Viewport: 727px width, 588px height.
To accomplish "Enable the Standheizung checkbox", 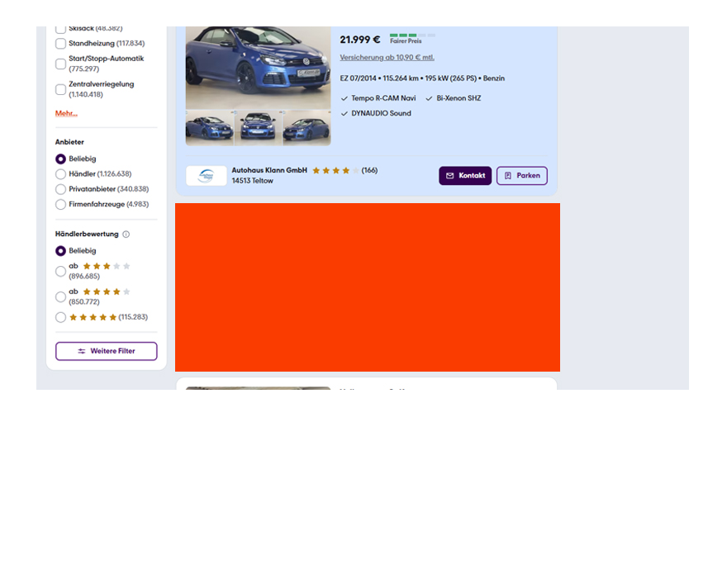I will pos(60,44).
